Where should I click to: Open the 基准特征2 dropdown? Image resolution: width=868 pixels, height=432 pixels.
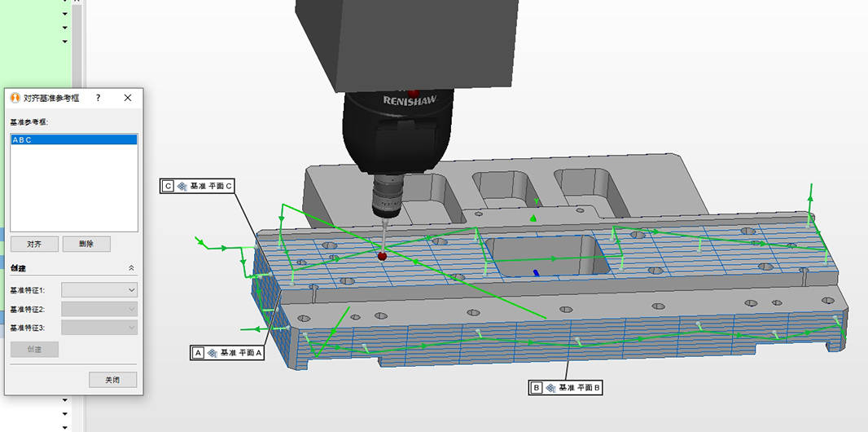[99, 309]
